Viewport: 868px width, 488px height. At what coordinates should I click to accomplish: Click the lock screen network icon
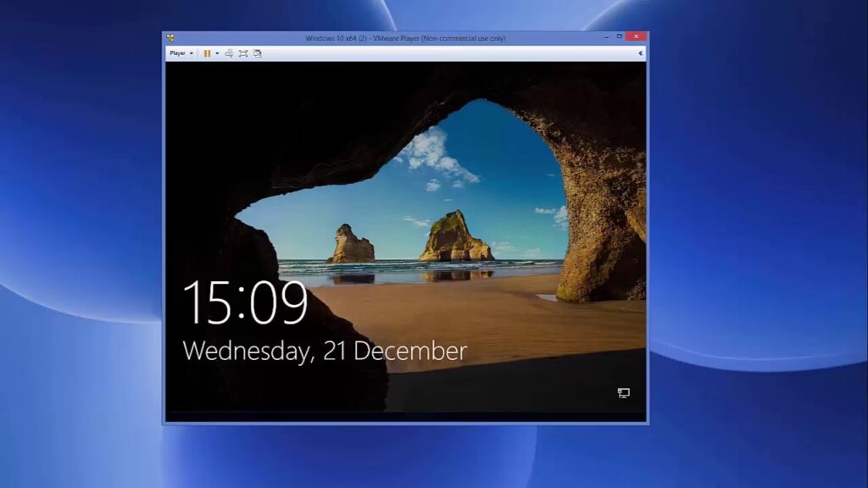click(624, 392)
